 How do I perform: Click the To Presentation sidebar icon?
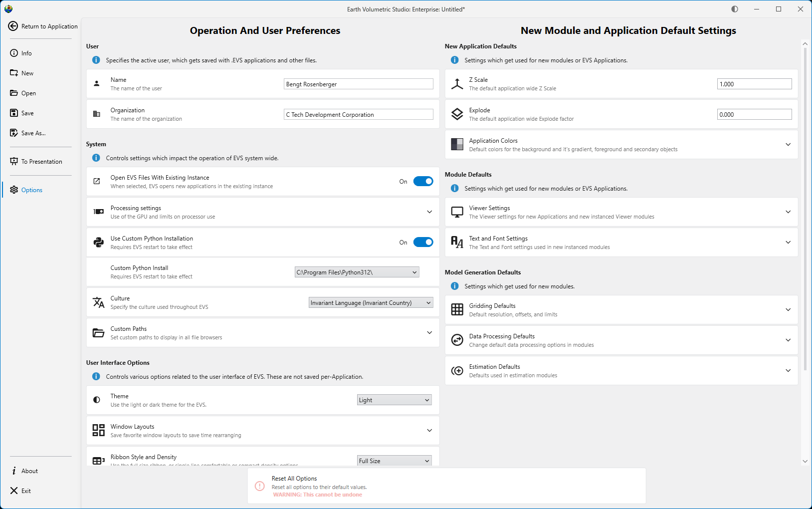click(x=13, y=161)
